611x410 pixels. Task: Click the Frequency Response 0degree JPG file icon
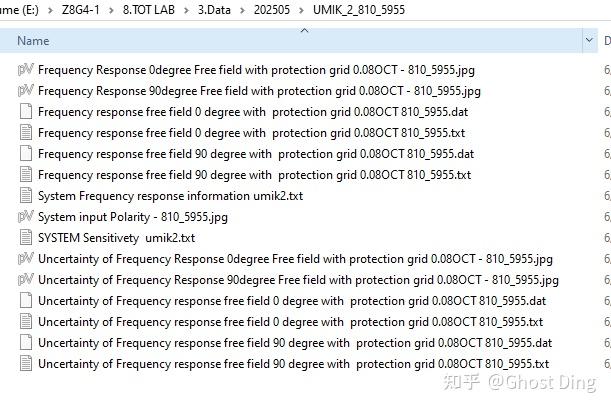click(26, 70)
